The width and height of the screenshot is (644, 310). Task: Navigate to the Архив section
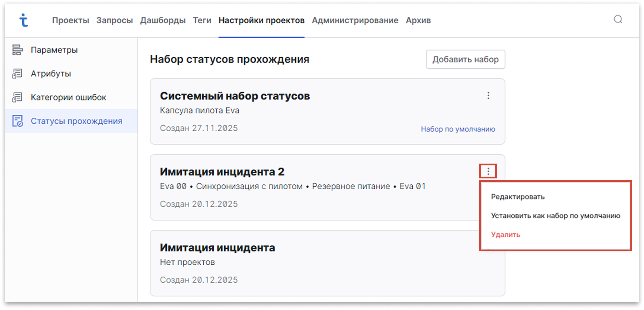[x=418, y=20]
